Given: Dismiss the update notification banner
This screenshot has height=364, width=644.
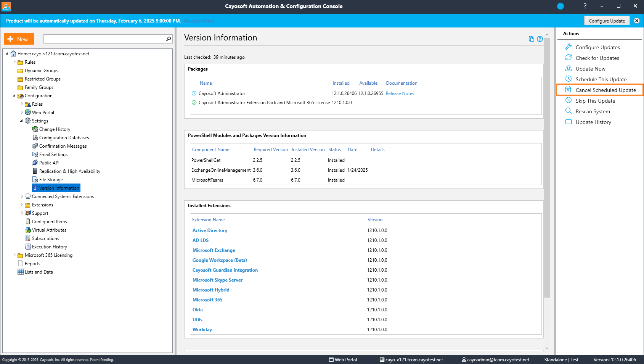Looking at the screenshot, I should coord(637,21).
